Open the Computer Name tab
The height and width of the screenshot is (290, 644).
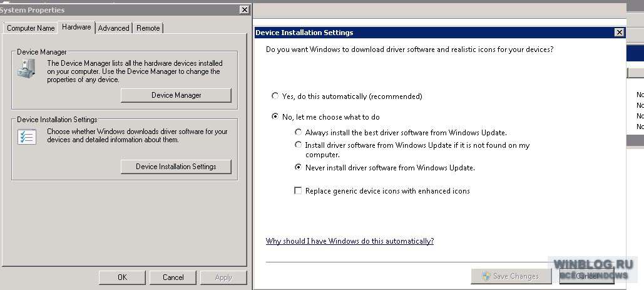[31, 28]
